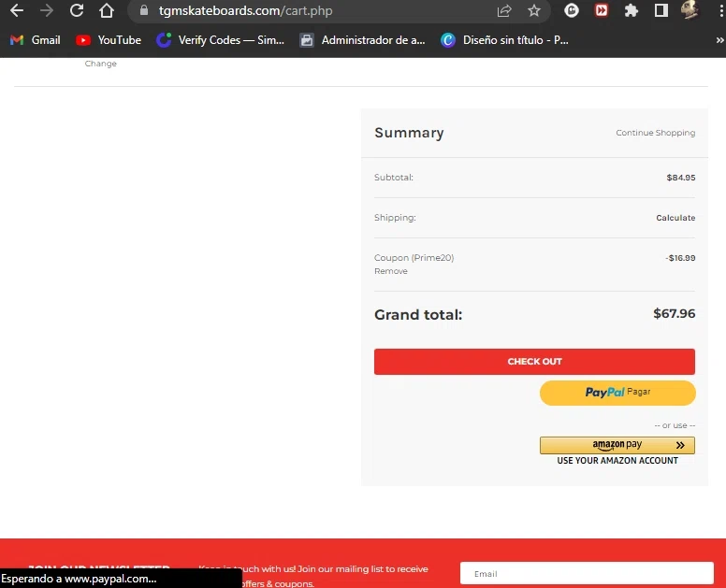Bookmark this page with the star icon
Image resolution: width=726 pixels, height=588 pixels.
point(534,10)
